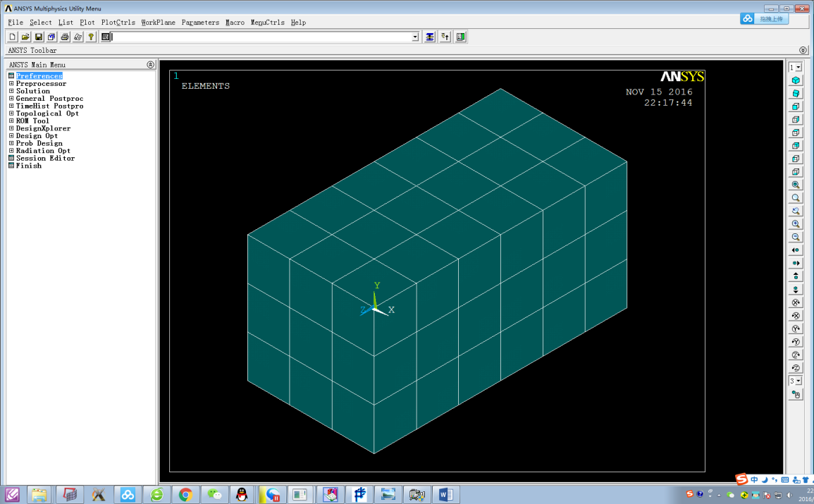
Task: Click the Pan Model Left arrow icon
Action: pyautogui.click(x=796, y=250)
